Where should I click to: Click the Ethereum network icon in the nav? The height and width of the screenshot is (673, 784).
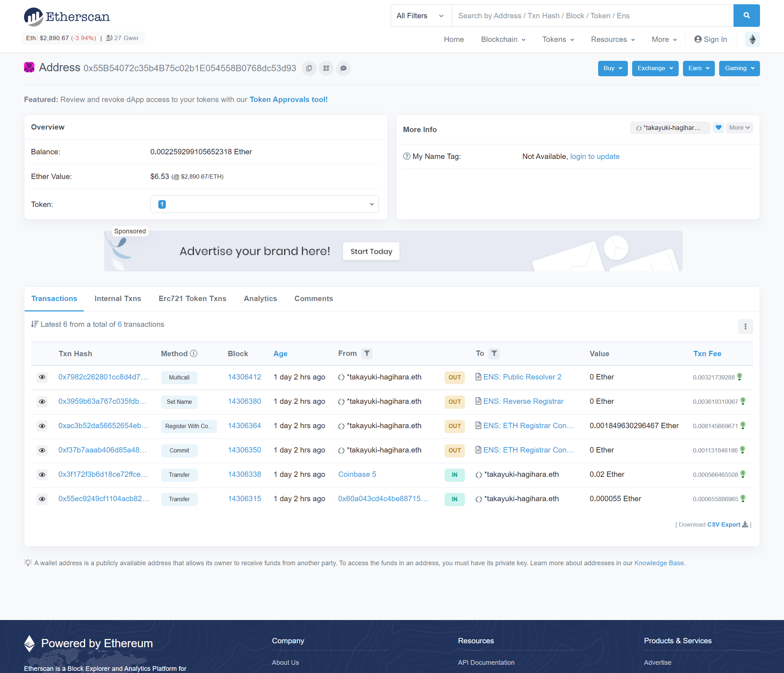tap(752, 39)
